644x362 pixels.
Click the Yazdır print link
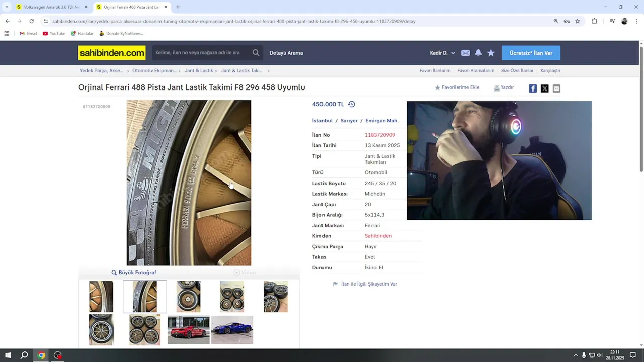click(x=504, y=87)
